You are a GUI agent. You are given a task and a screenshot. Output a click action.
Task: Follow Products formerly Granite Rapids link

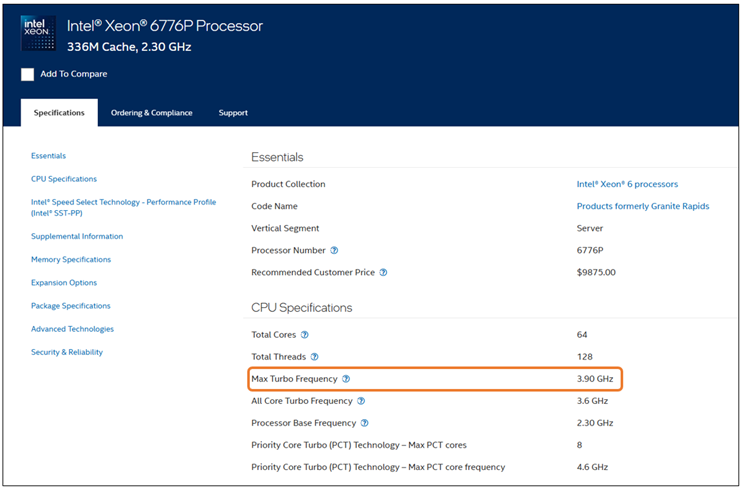(x=643, y=206)
